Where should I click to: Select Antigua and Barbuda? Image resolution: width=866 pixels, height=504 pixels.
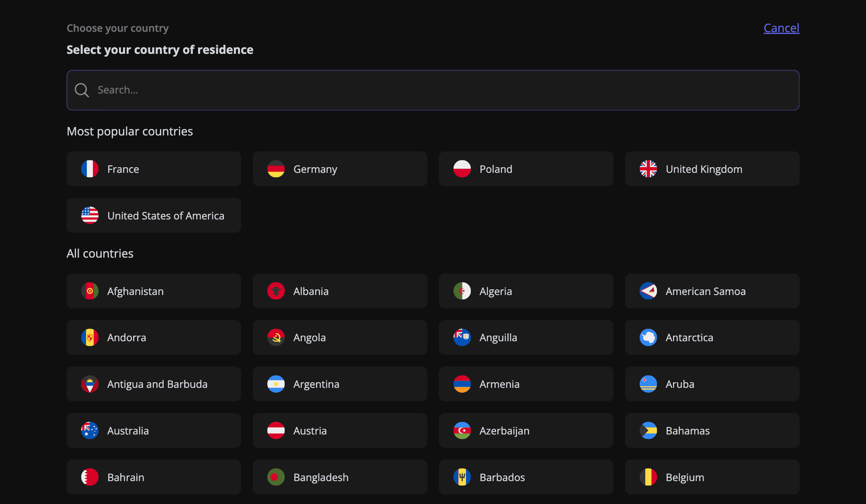point(154,384)
